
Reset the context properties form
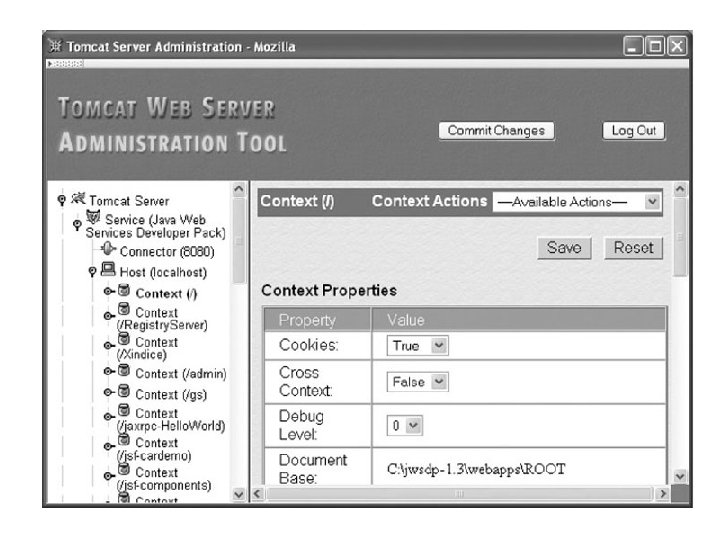pos(633,248)
